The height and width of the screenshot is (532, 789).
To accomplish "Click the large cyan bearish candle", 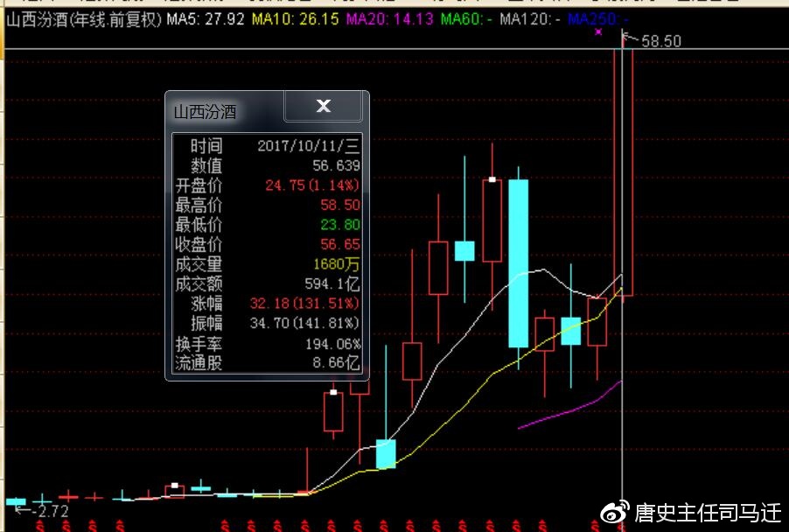I will (518, 262).
